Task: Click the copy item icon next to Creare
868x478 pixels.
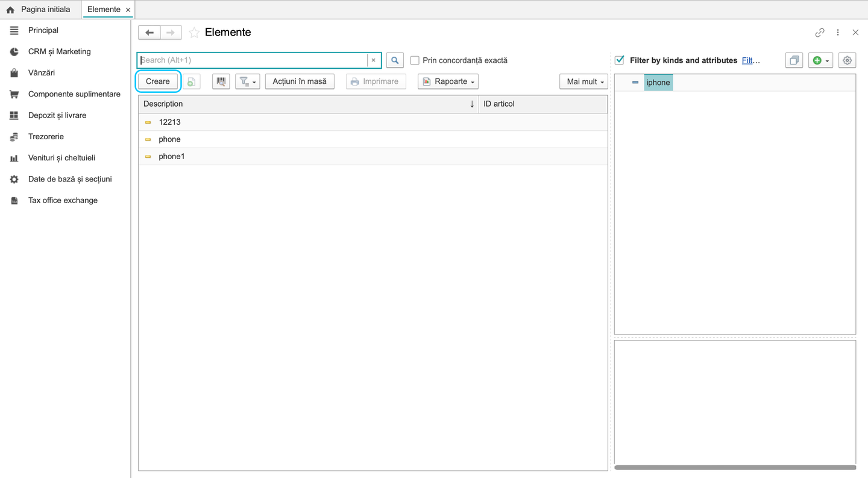Action: pos(191,81)
